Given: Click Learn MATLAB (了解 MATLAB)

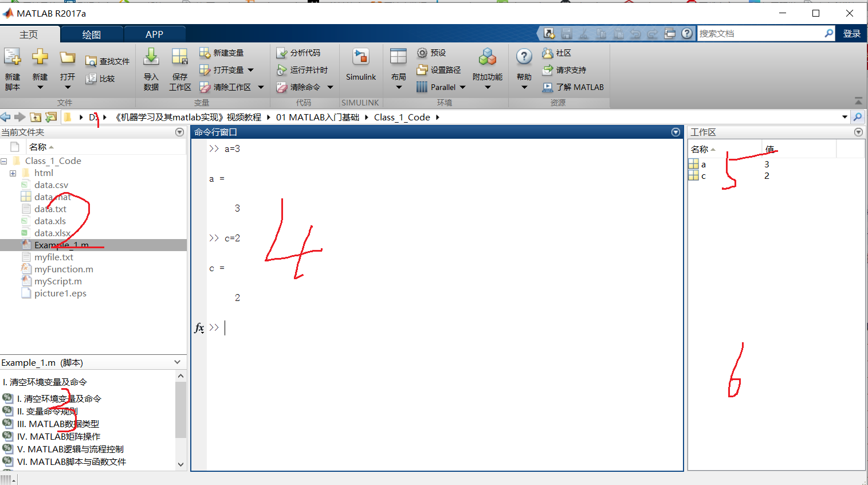Looking at the screenshot, I should (573, 87).
